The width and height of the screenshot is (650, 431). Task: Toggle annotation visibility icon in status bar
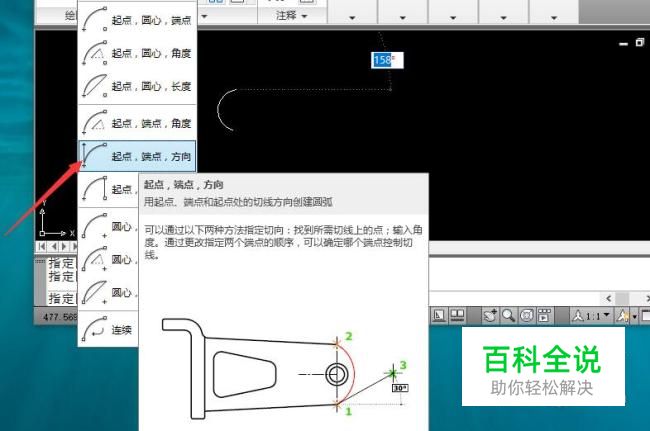[623, 316]
